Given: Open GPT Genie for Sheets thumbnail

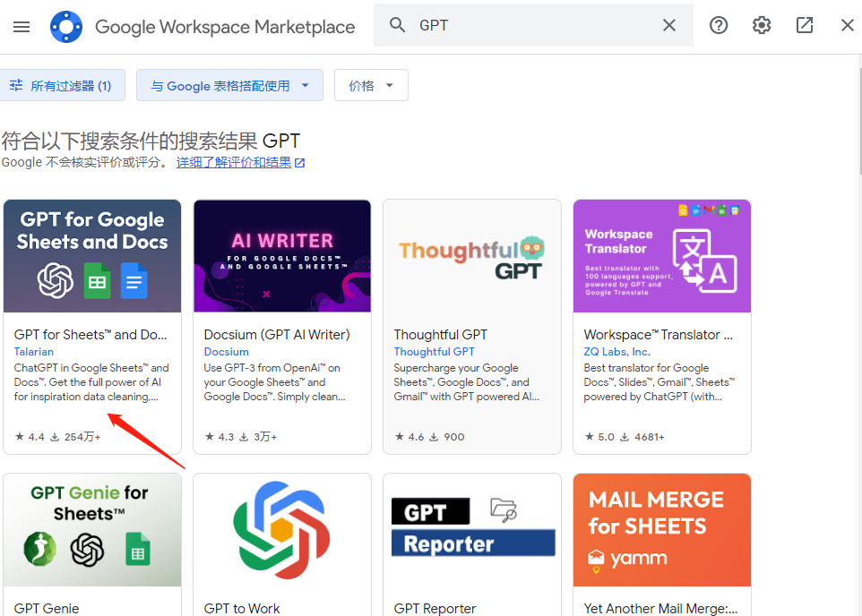Looking at the screenshot, I should 92,530.
